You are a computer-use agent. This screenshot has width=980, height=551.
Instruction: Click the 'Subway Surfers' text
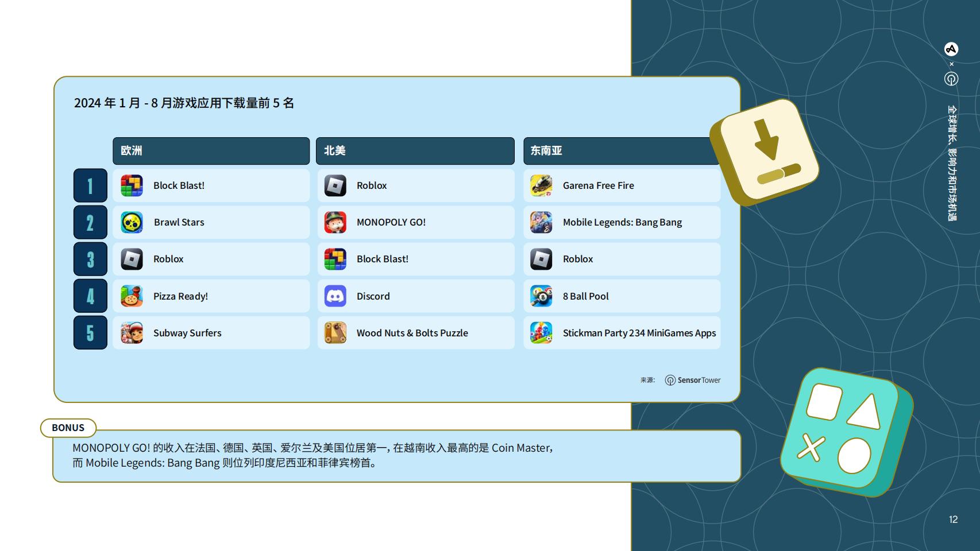pos(187,333)
